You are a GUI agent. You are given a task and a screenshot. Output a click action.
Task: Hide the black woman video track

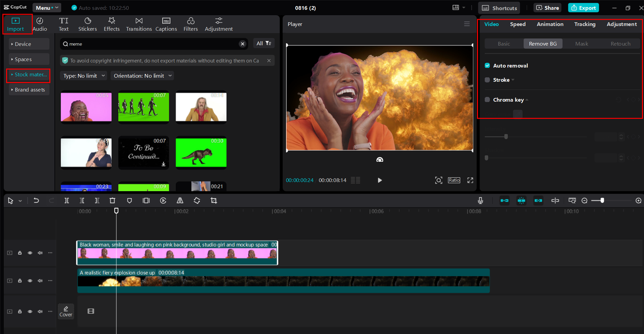tap(30, 253)
